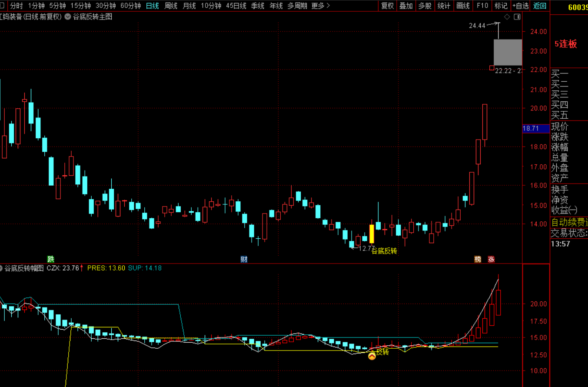Select the 5分钟 period tab
The width and height of the screenshot is (588, 387).
tap(57, 6)
